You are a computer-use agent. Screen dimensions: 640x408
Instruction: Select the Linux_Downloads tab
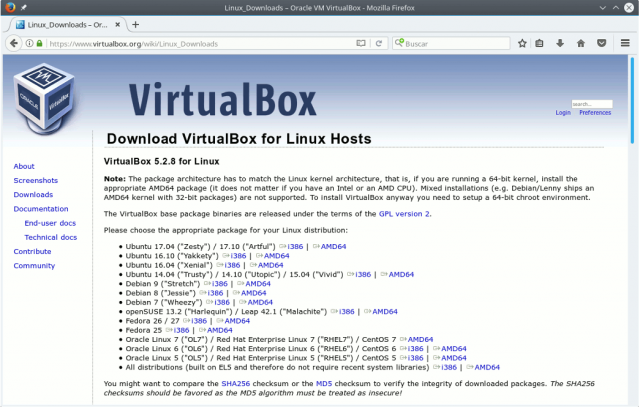[x=67, y=25]
